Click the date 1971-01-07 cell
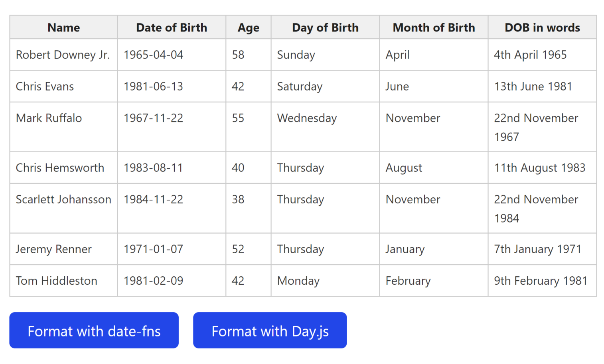The height and width of the screenshot is (364, 604). (x=172, y=249)
